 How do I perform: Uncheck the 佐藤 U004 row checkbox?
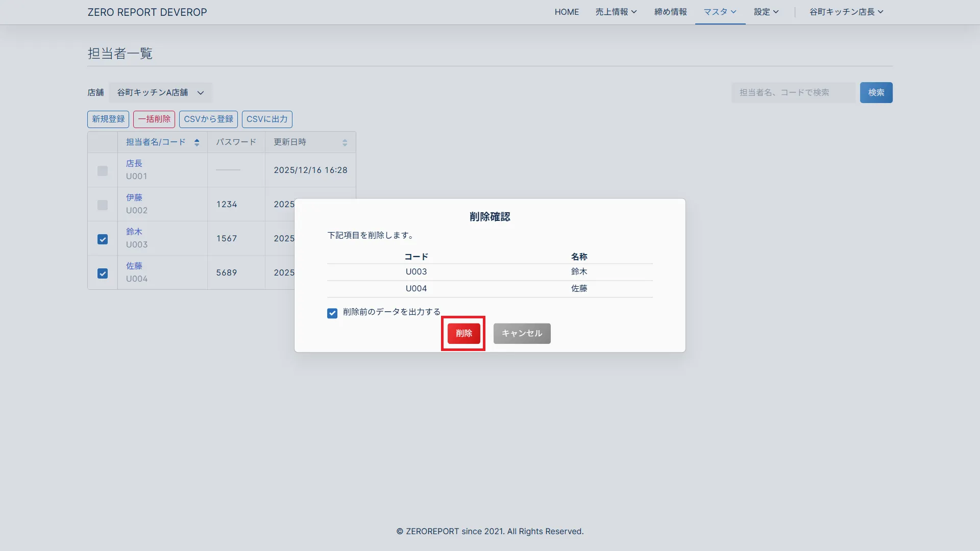coord(103,273)
